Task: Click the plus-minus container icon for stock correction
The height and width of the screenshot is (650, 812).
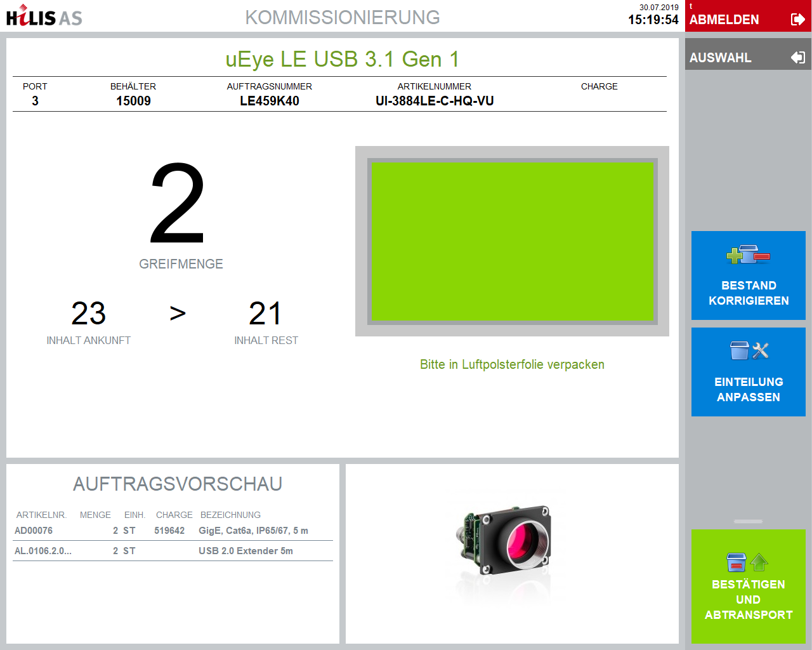Action: [x=749, y=255]
